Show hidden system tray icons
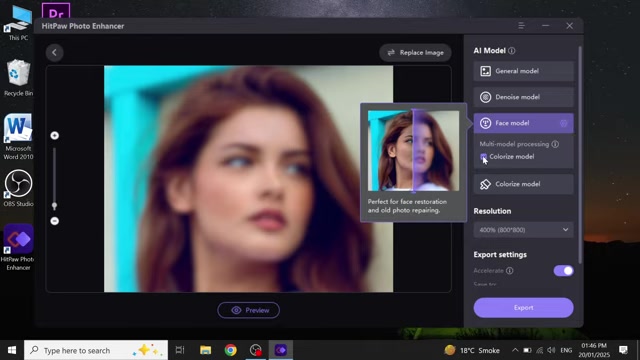Image resolution: width=640 pixels, height=360 pixels. (515, 350)
